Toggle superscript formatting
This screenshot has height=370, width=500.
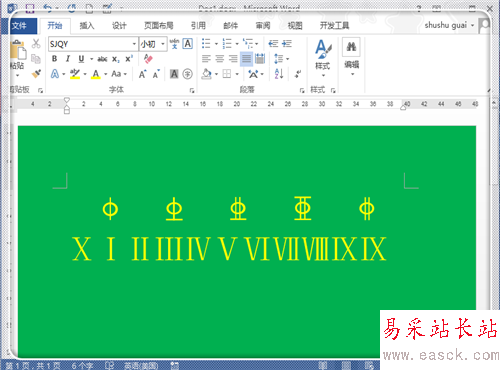129,59
